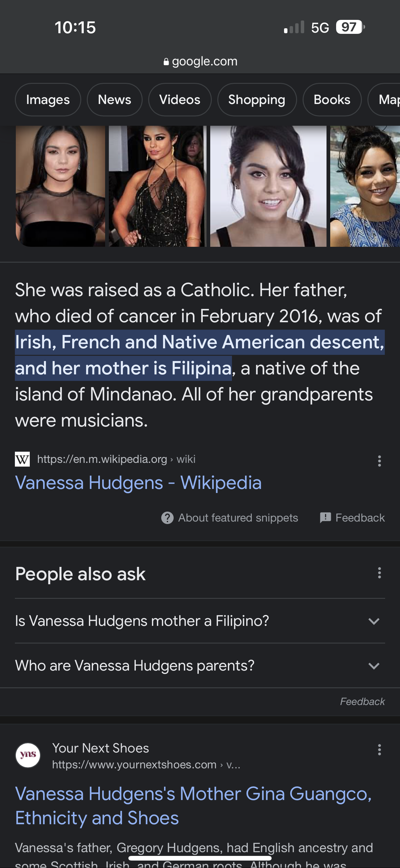Tap the lock icon beside google.com
The height and width of the screenshot is (868, 400).
pos(166,62)
